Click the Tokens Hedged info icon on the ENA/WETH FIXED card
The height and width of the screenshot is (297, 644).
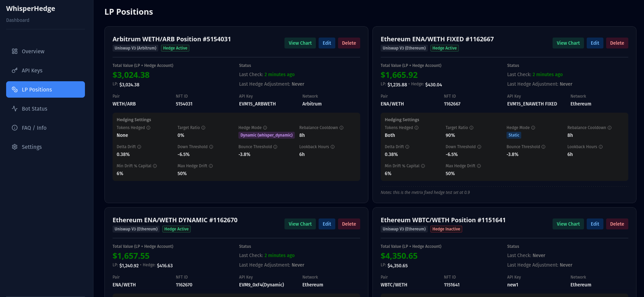tap(416, 128)
